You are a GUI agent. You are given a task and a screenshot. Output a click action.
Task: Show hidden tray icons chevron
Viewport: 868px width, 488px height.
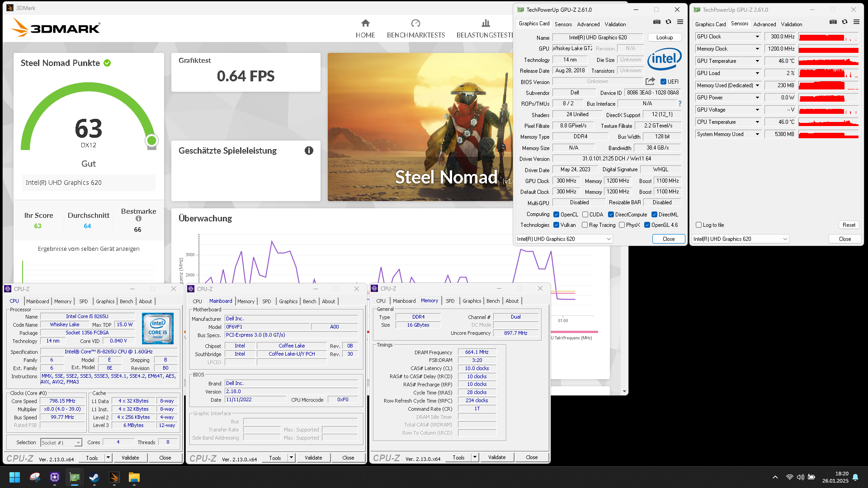coord(775,477)
